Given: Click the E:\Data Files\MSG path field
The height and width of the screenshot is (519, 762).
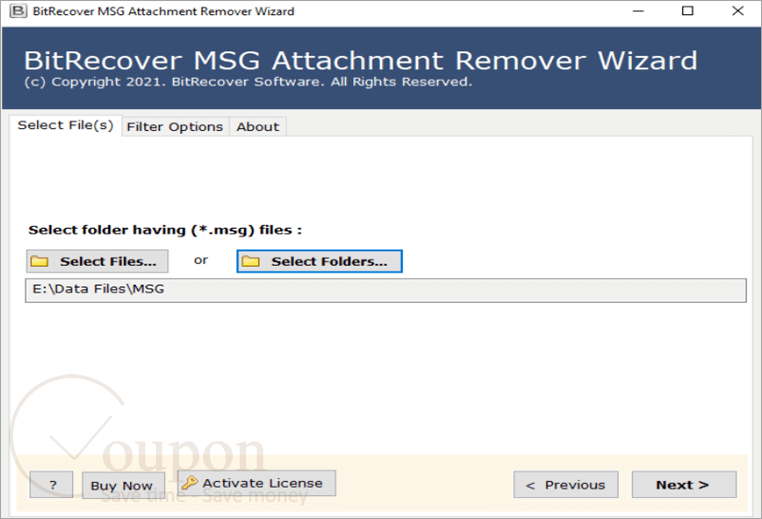Looking at the screenshot, I should point(386,290).
